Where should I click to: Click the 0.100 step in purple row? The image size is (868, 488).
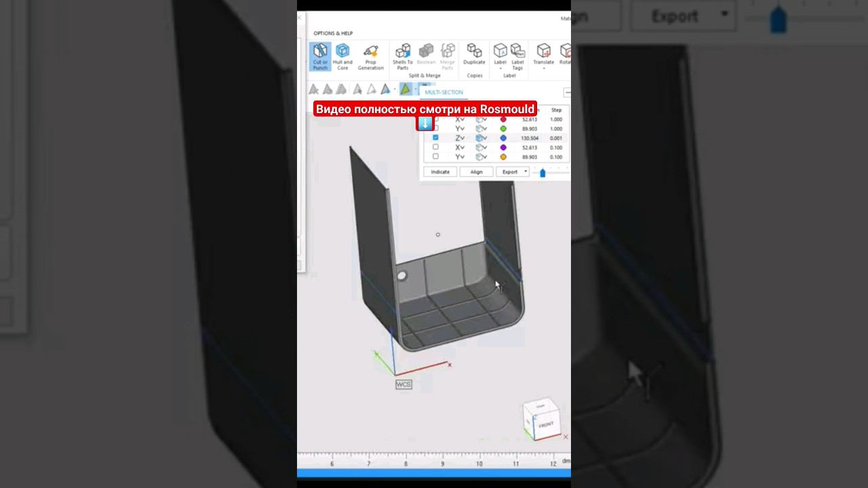[556, 147]
